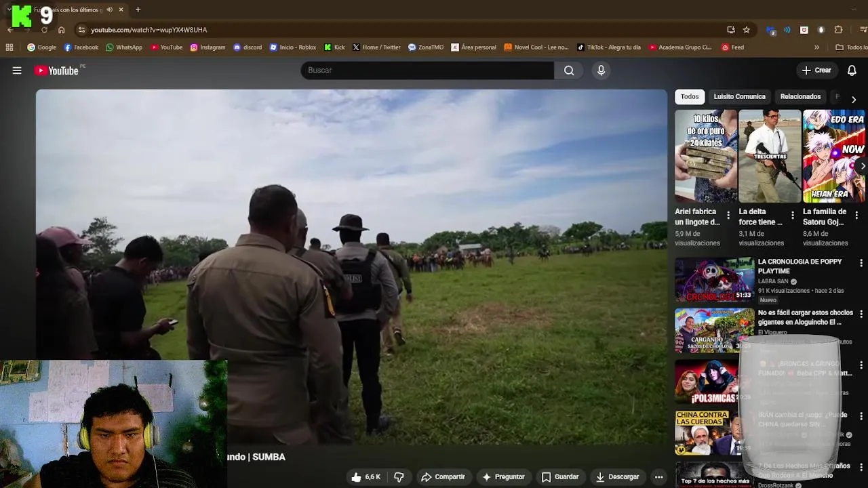Open LA CRONOLOGIA DE POPPY PLAYTIME video
Screen dimensions: 868x488
pyautogui.click(x=800, y=266)
